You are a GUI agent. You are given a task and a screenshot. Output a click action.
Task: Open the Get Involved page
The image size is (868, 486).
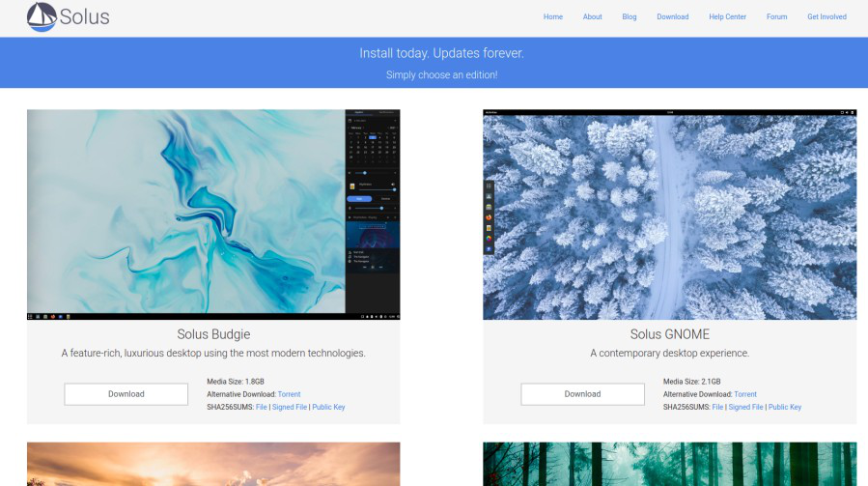[x=826, y=16]
